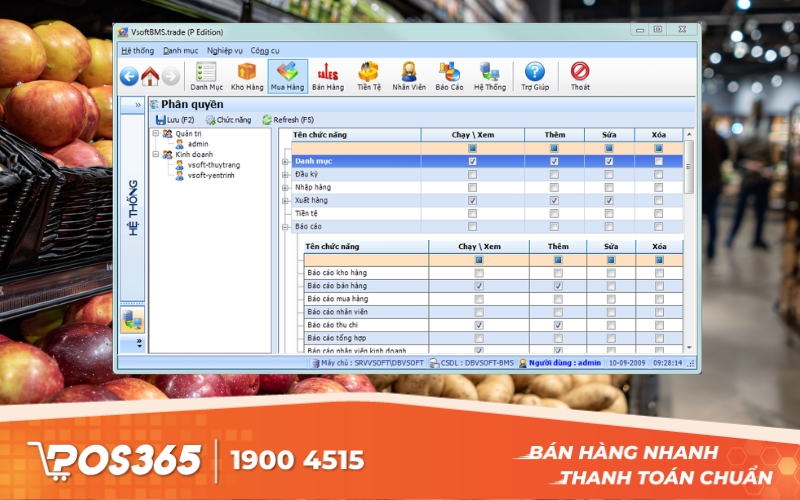Image resolution: width=800 pixels, height=500 pixels.
Task: Select the Báo cáo tổng hợp row
Action: [493, 338]
